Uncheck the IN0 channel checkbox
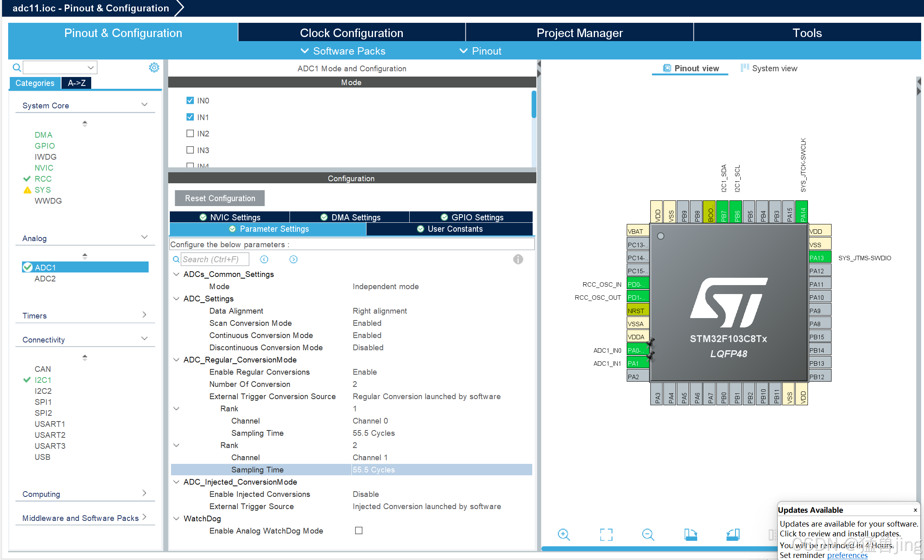The height and width of the screenshot is (560, 924). pos(190,100)
